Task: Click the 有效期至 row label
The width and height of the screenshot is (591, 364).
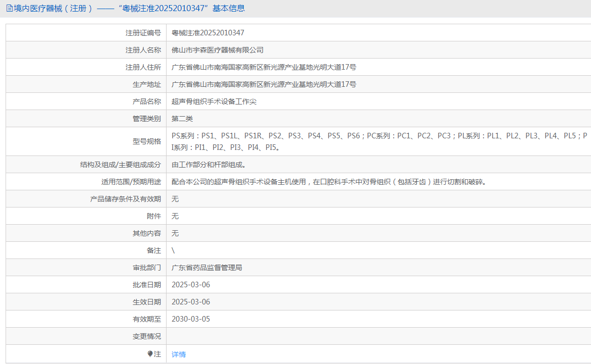Action: click(x=147, y=319)
